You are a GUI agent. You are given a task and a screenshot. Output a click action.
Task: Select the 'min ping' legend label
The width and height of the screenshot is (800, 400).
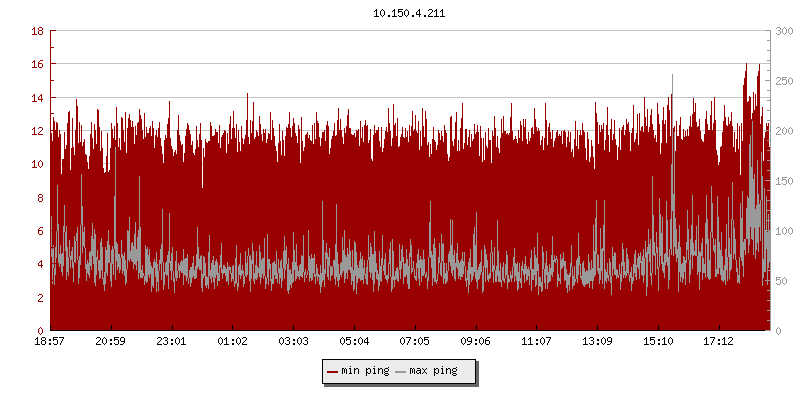click(x=365, y=371)
